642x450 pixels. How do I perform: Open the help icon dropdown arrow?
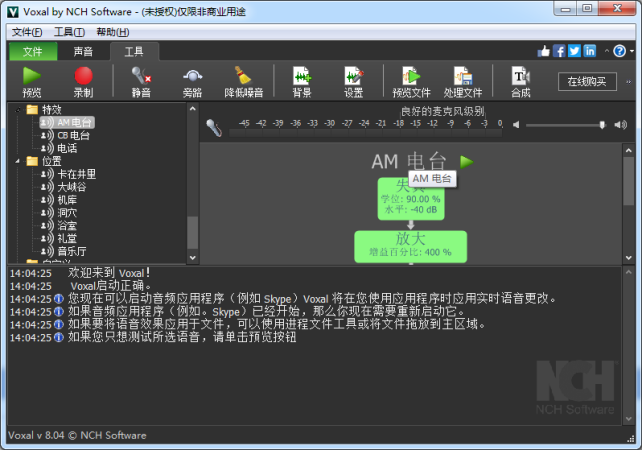point(632,51)
